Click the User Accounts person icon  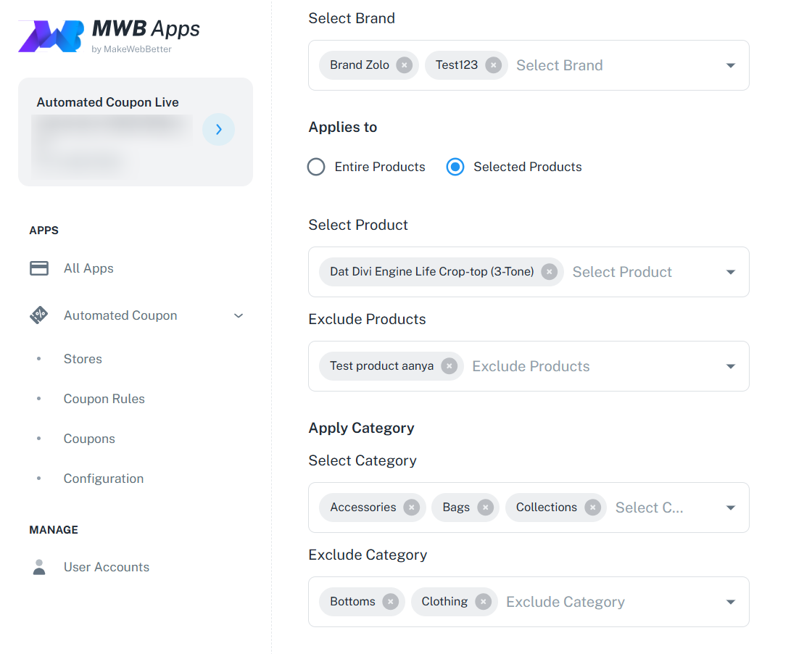[38, 566]
